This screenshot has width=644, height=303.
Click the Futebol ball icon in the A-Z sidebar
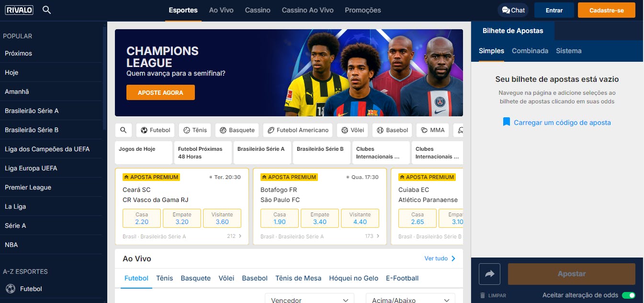coord(11,289)
